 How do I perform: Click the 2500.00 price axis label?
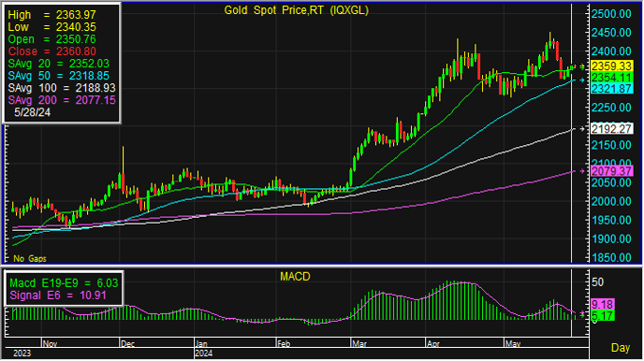pyautogui.click(x=611, y=14)
